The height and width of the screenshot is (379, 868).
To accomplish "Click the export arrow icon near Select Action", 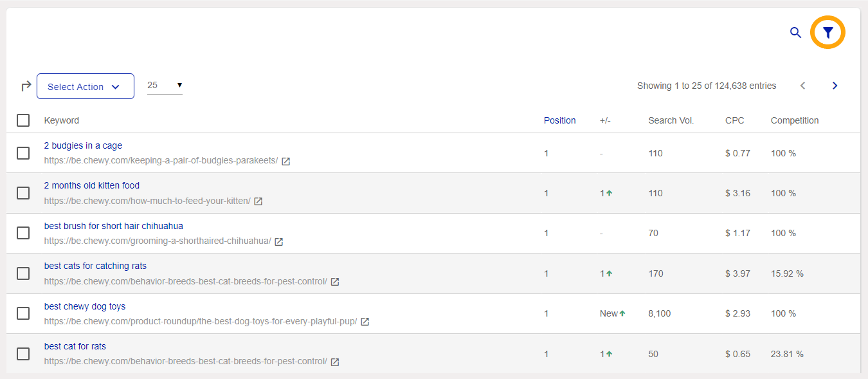I will click(26, 85).
